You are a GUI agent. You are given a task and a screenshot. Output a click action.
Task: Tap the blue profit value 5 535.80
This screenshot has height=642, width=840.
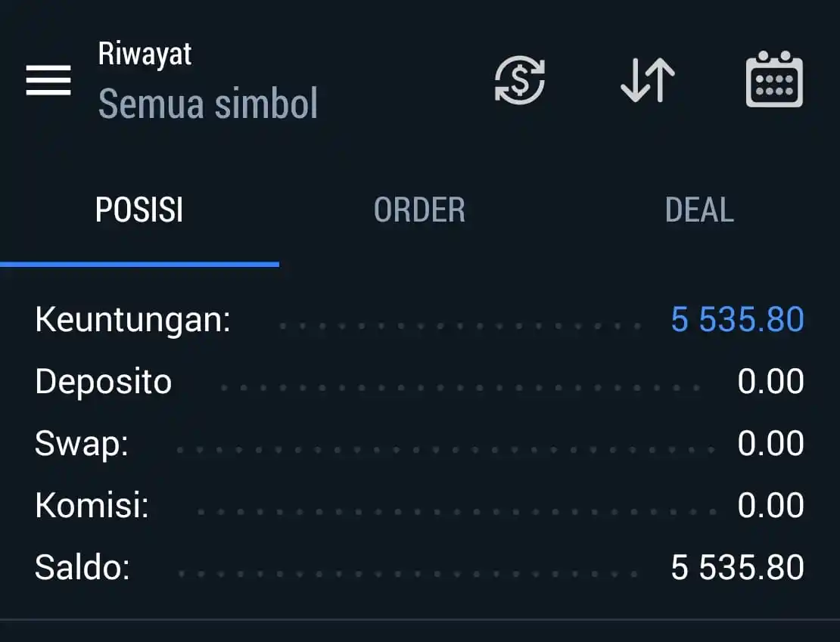pyautogui.click(x=737, y=320)
